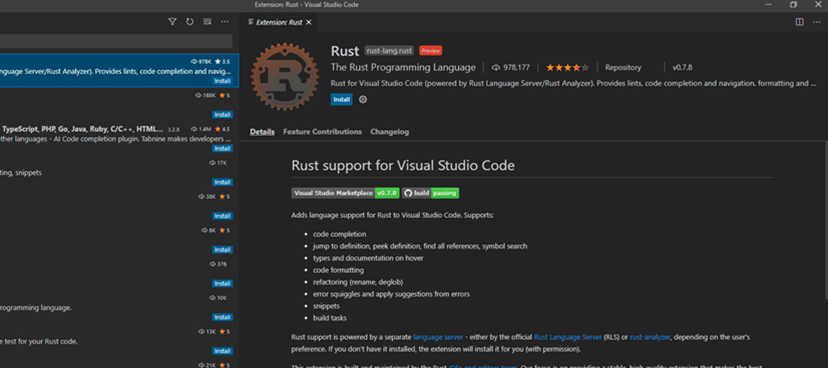Select the row ending 'ting, snippets'
This screenshot has height=368, width=828.
point(119,172)
